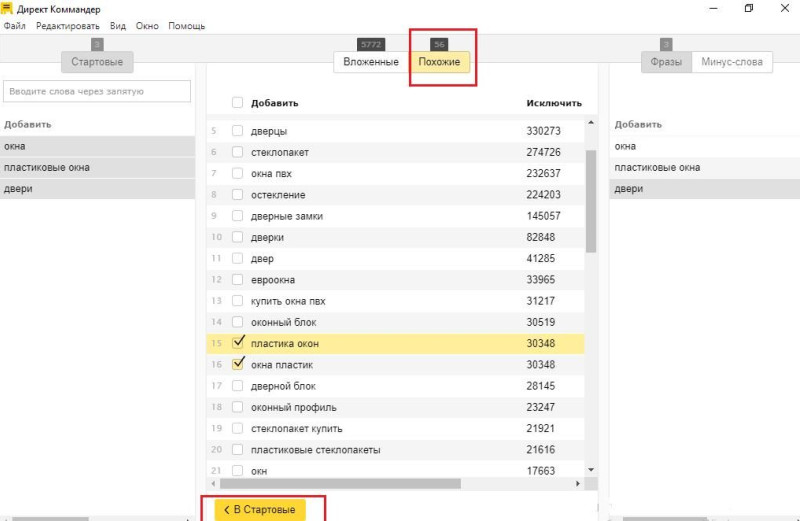The height and width of the screenshot is (521, 800).
Task: Close the Direct Commander window
Action: (x=785, y=8)
